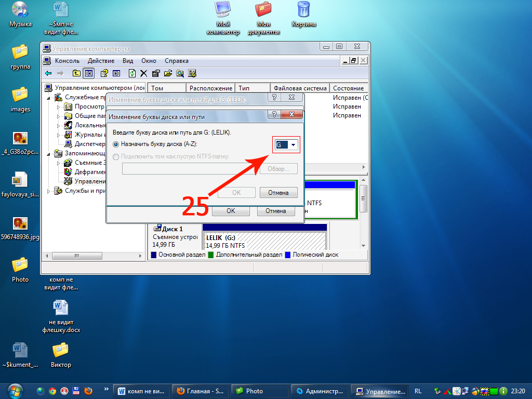
Task: Select the LELIK (G:) 14,99 ГБ partition
Action: tap(264, 241)
